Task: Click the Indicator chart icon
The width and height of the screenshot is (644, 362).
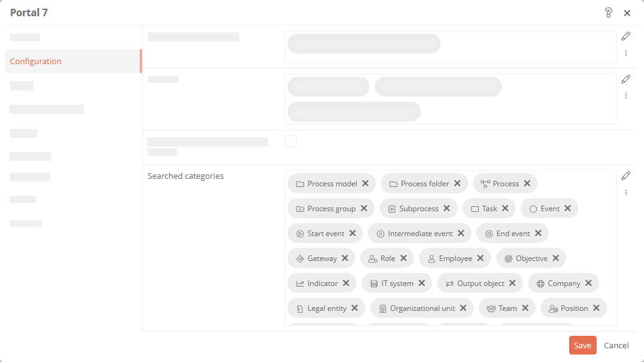Action: [300, 283]
